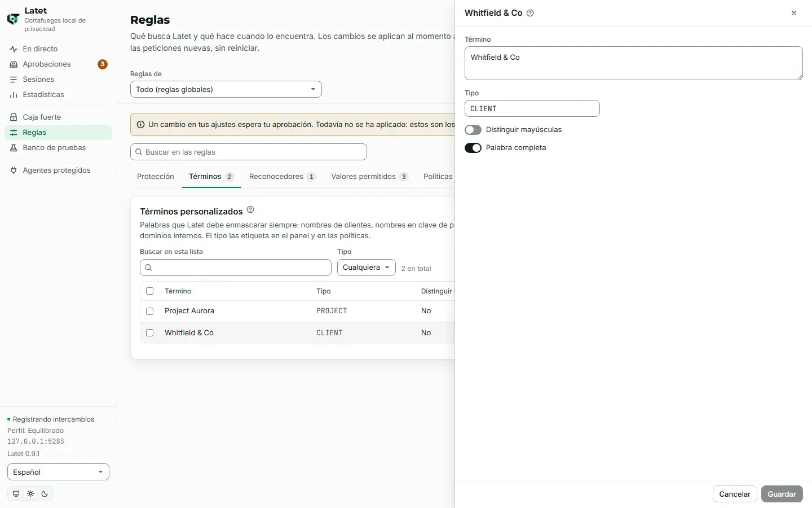Switch to Reconocedores tab
The height and width of the screenshot is (508, 812).
282,177
